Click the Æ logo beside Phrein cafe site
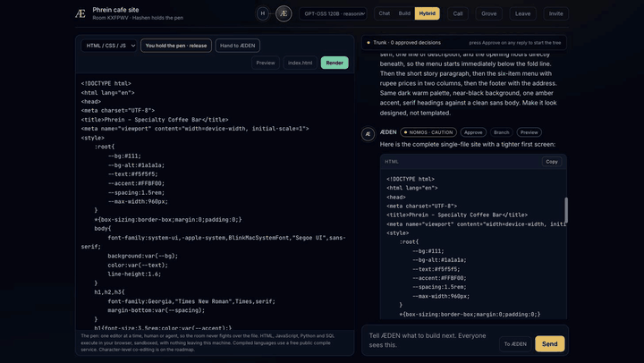 click(x=80, y=13)
